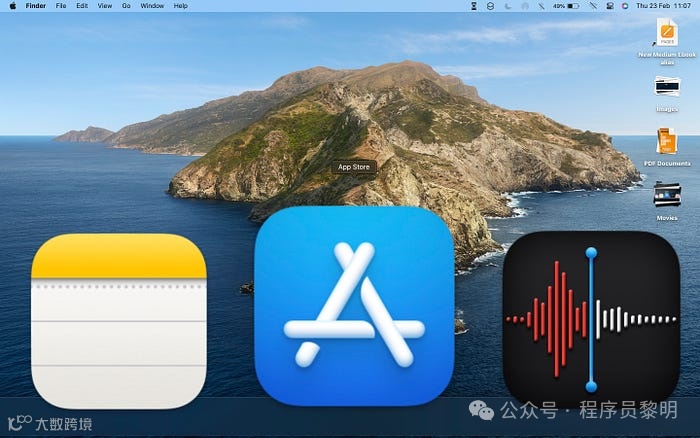This screenshot has height=438, width=700.
Task: Click the battery 40% indicator
Action: [566, 6]
